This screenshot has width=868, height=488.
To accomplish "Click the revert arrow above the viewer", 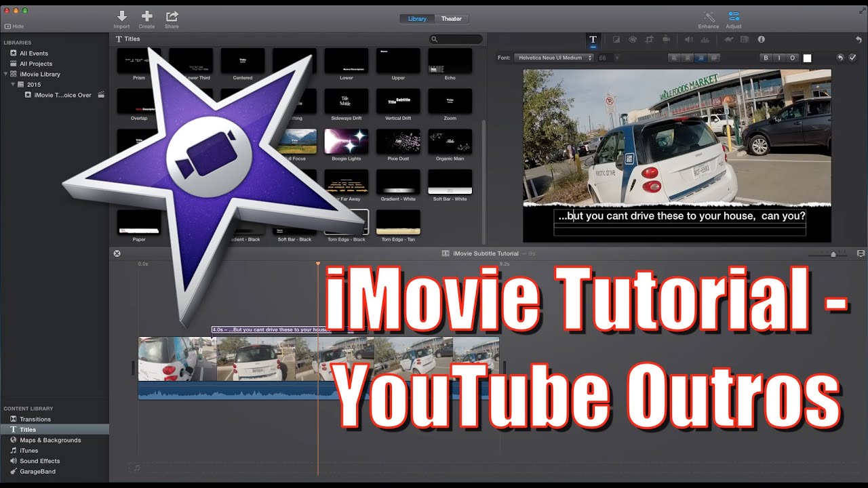I will (x=859, y=40).
